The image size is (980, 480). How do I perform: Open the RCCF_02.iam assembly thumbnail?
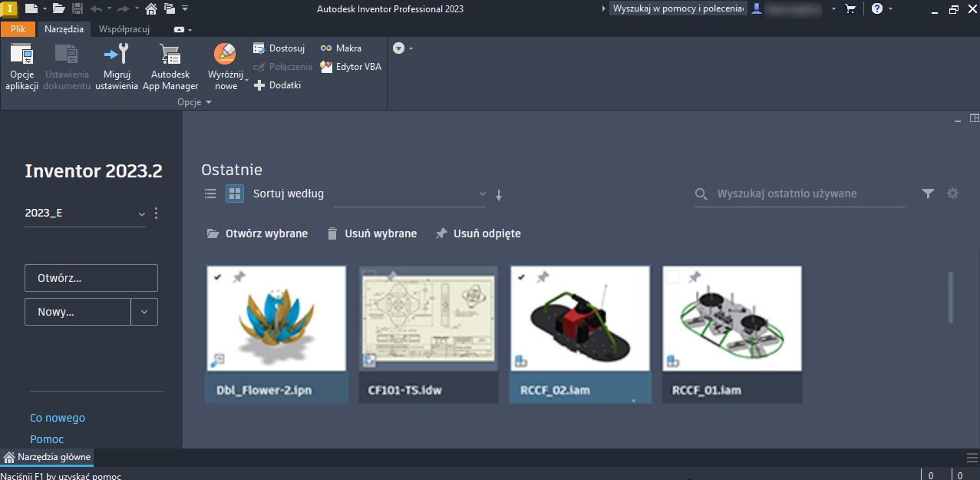click(x=580, y=319)
